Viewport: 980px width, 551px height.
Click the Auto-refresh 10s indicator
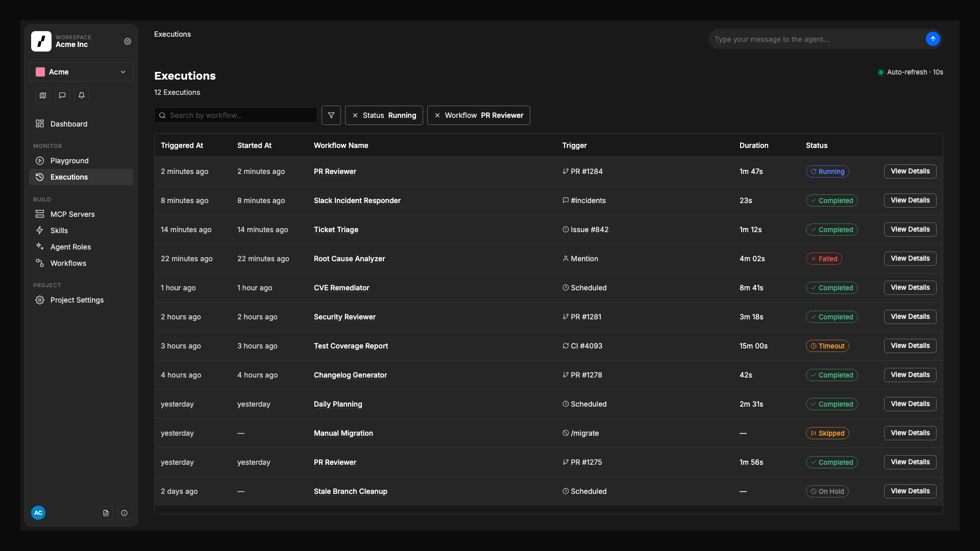[910, 72]
